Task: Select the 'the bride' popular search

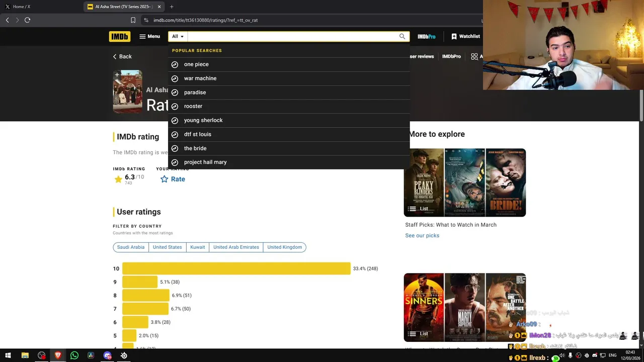Action: [x=289, y=148]
